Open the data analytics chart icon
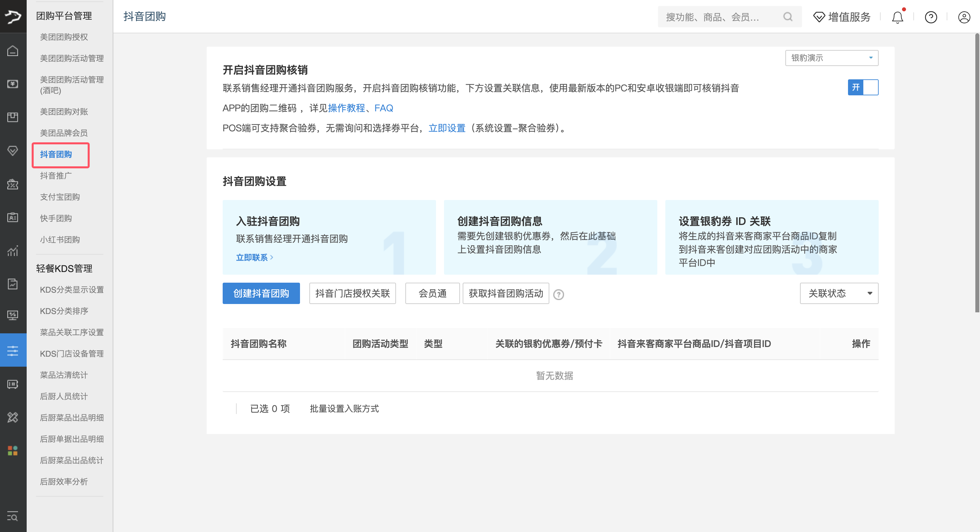Screen dimensions: 980x532 pos(13,251)
